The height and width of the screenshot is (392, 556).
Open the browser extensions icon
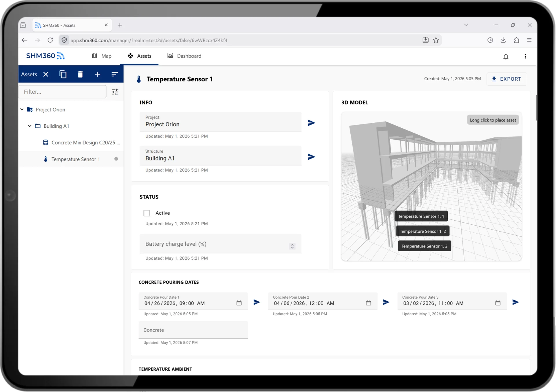click(516, 40)
